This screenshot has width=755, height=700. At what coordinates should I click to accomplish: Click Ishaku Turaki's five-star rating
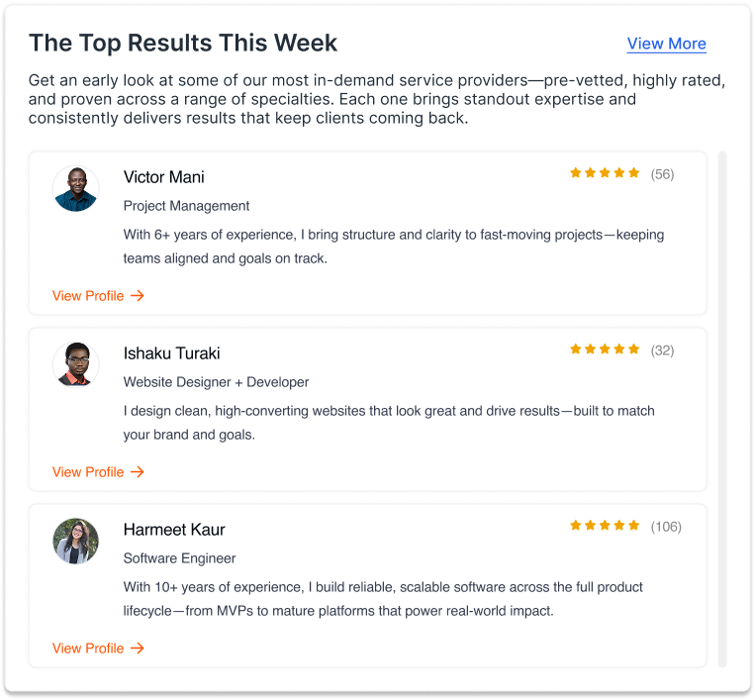(x=605, y=350)
